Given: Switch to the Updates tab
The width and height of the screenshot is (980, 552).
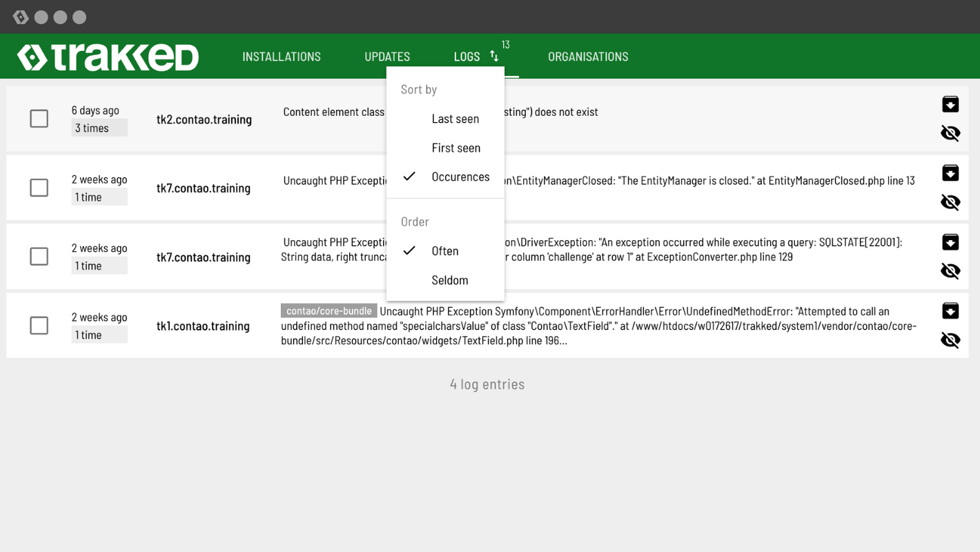Looking at the screenshot, I should [x=387, y=57].
